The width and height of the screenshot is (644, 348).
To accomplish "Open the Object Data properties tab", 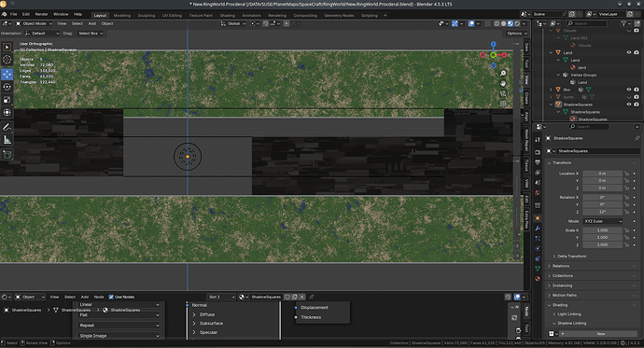I will (x=538, y=269).
